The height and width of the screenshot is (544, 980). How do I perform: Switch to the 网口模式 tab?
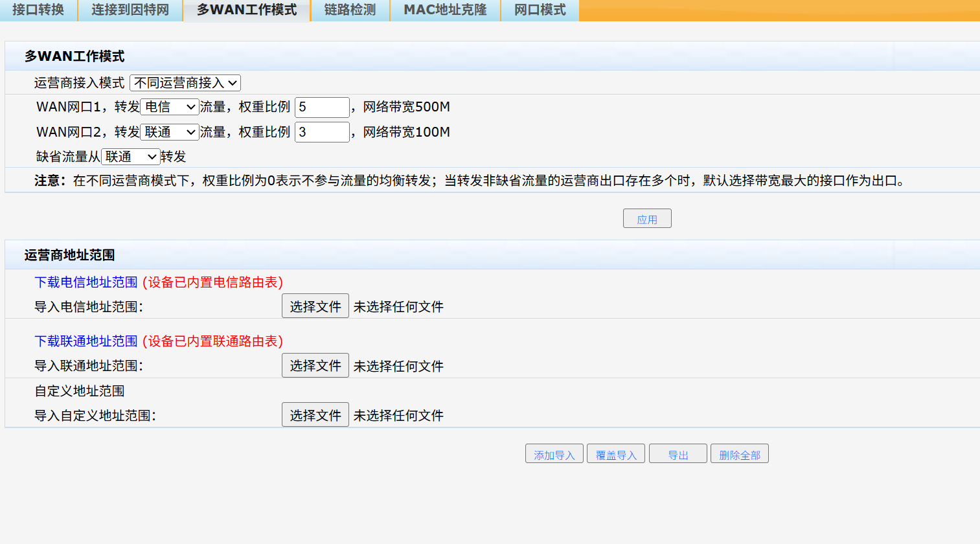coord(540,10)
